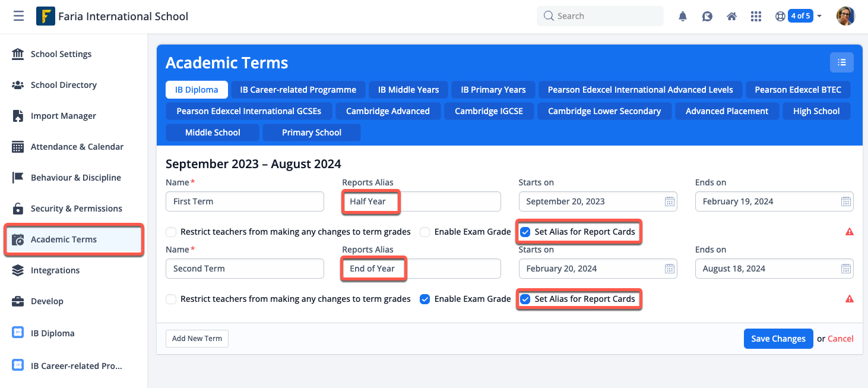Toggle Restrict teachers checkbox for First Term
Viewport: 868px width, 388px height.
pyautogui.click(x=171, y=232)
